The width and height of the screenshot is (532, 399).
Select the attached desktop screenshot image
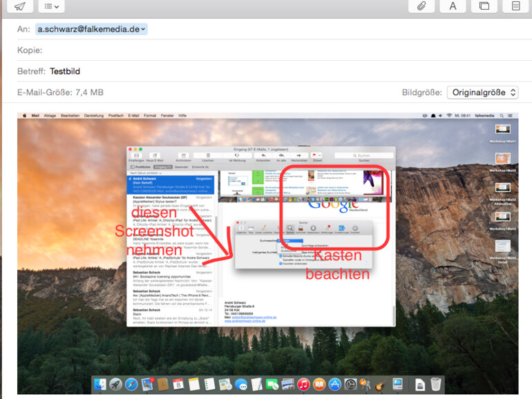tap(267, 253)
